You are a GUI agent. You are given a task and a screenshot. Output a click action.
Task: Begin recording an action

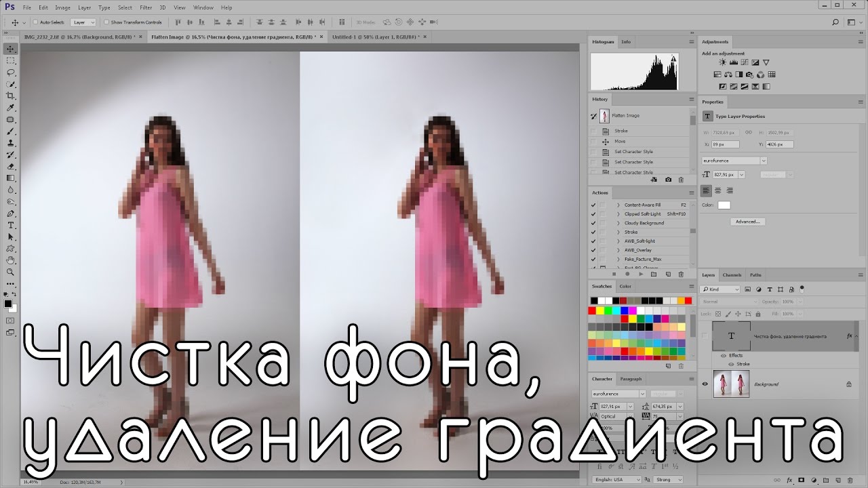pos(627,274)
